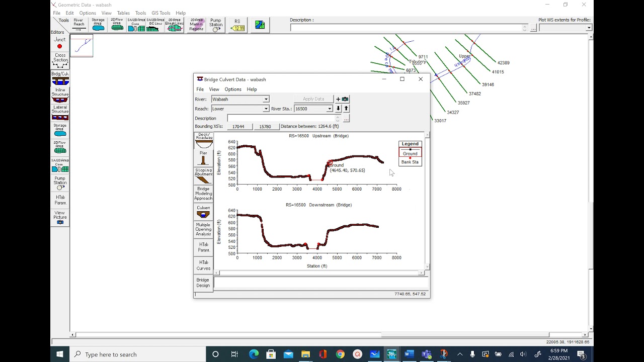644x362 pixels.
Task: Open the SA/2D Area Conn editor in sidebar
Action: click(60, 165)
